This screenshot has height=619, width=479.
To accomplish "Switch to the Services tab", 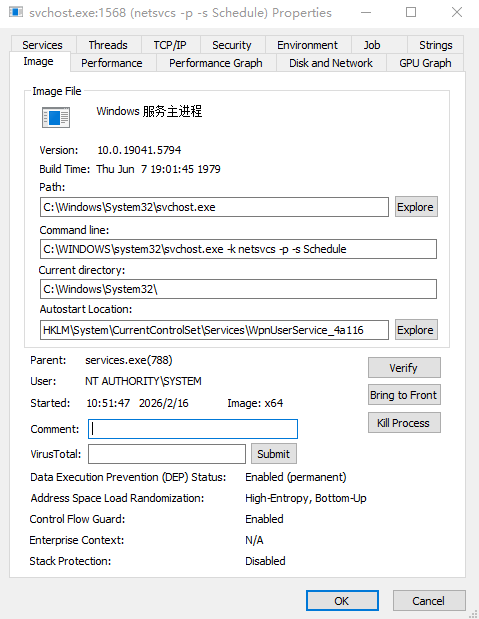I will coord(42,45).
